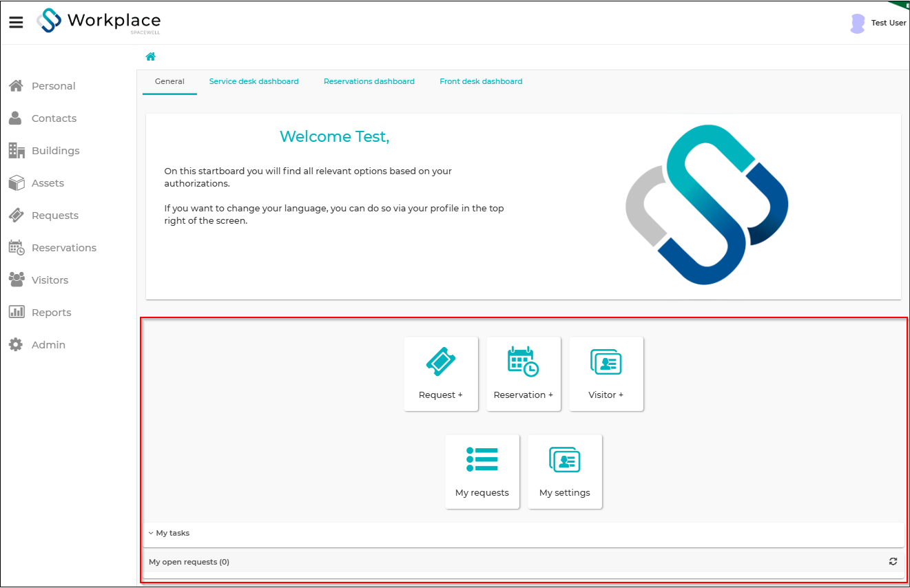Click the home breadcrumb icon
910x588 pixels.
pyautogui.click(x=150, y=56)
